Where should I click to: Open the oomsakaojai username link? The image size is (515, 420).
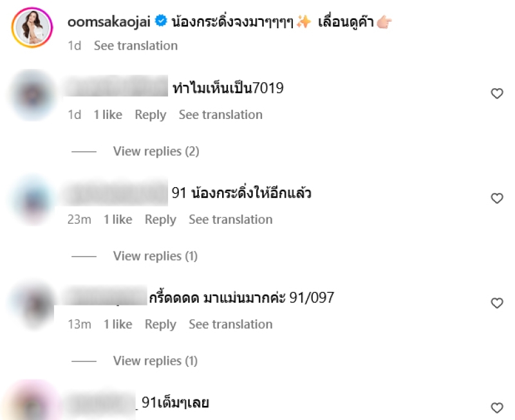[109, 22]
